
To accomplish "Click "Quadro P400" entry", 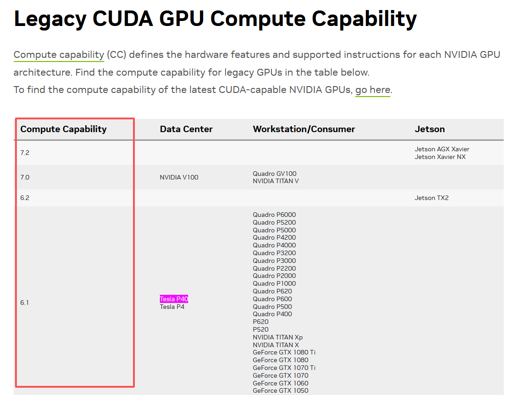I will click(x=272, y=314).
